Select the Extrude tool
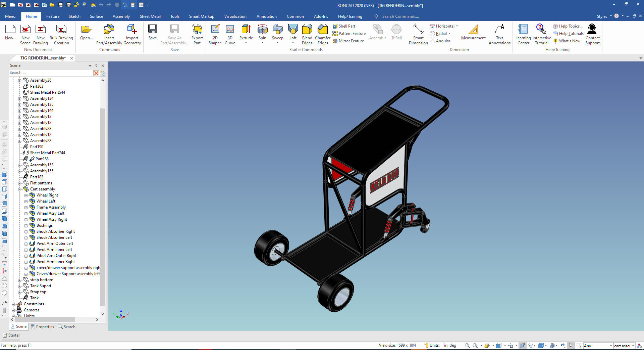644x350 pixels. (246, 31)
